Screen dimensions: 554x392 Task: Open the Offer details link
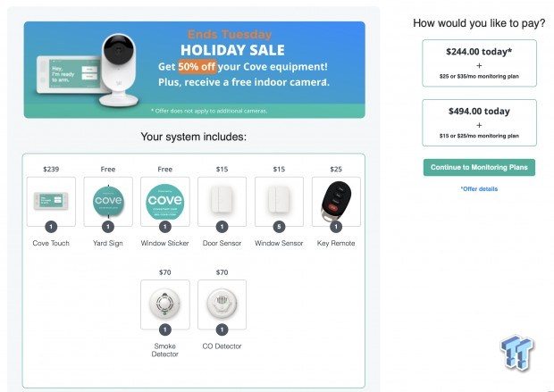479,189
